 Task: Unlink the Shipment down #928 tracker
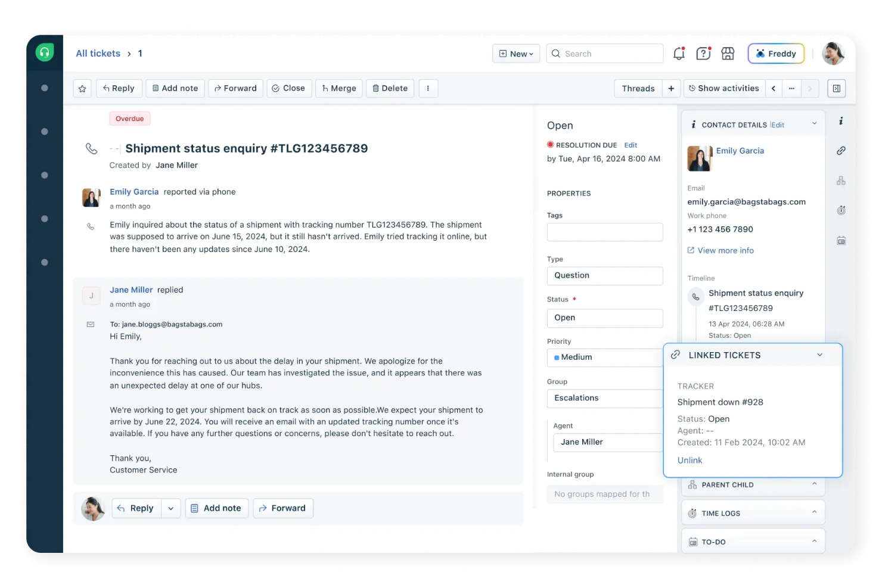(x=690, y=460)
